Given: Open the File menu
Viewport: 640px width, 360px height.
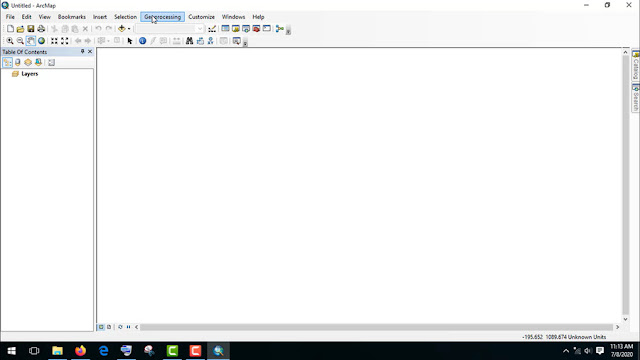Looking at the screenshot, I should (x=10, y=17).
